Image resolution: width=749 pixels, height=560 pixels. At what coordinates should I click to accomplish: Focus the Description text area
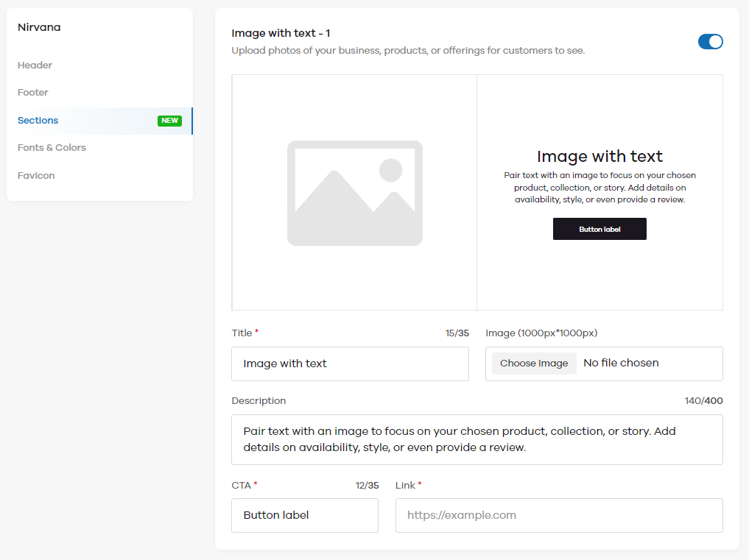point(477,440)
